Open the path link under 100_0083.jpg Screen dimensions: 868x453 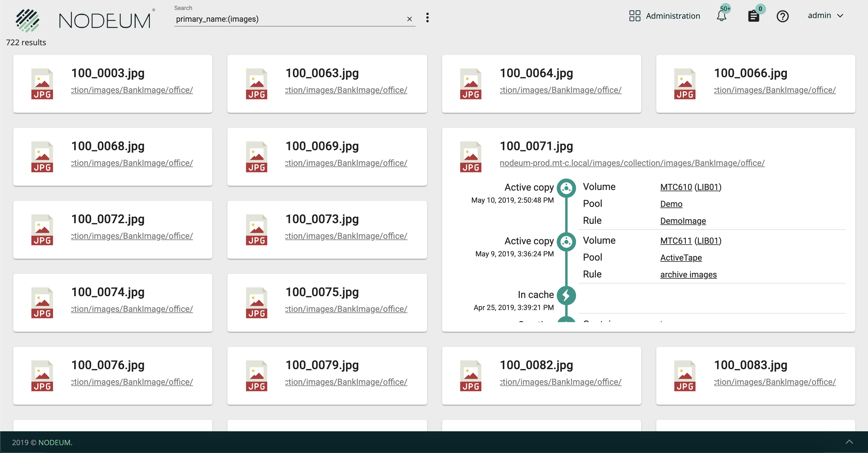[775, 382]
